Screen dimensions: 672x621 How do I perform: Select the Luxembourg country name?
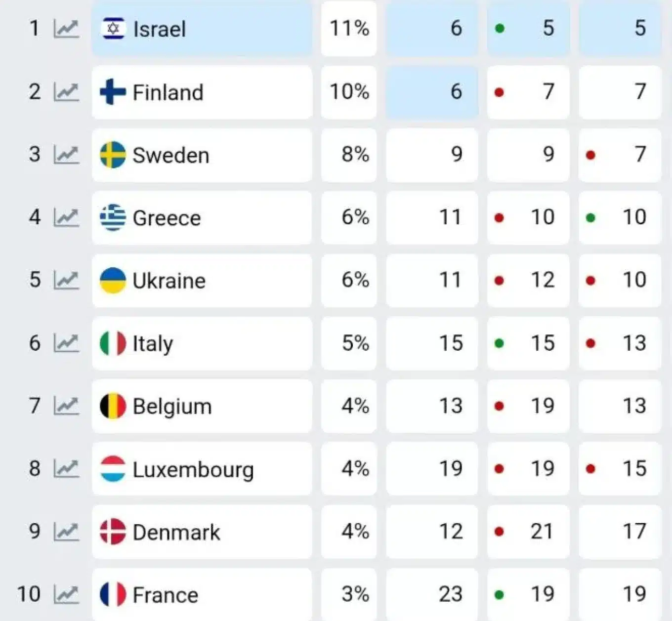tap(193, 469)
